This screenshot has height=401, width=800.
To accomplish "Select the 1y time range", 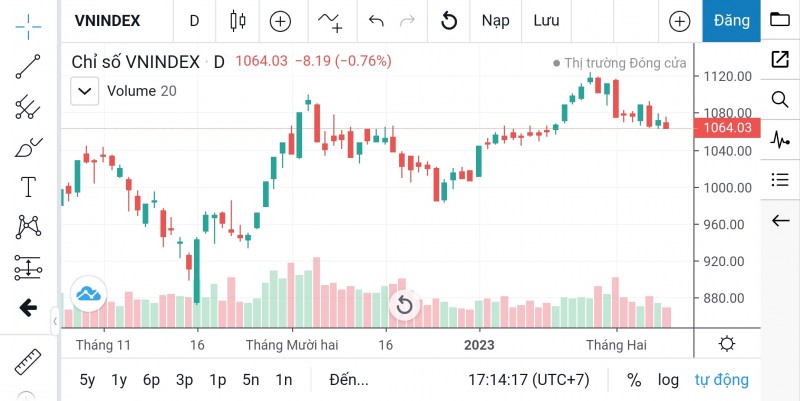I will click(120, 380).
